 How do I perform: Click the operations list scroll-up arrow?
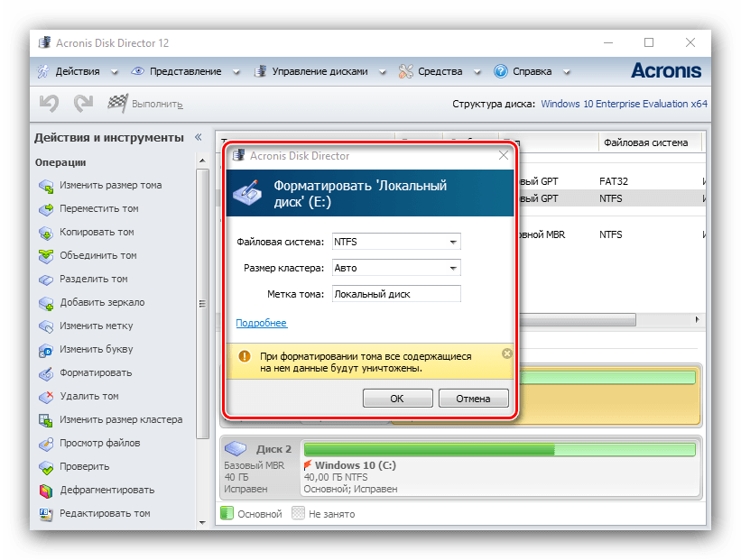pos(202,161)
